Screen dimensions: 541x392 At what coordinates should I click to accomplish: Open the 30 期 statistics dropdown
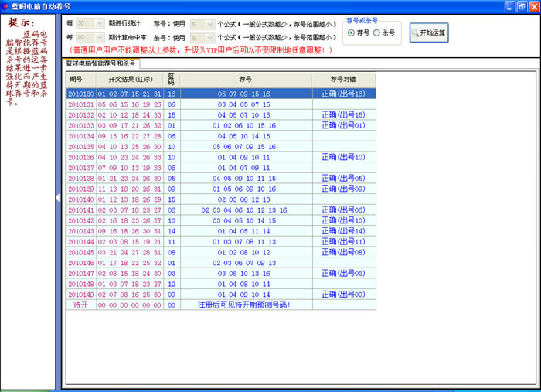[x=99, y=24]
